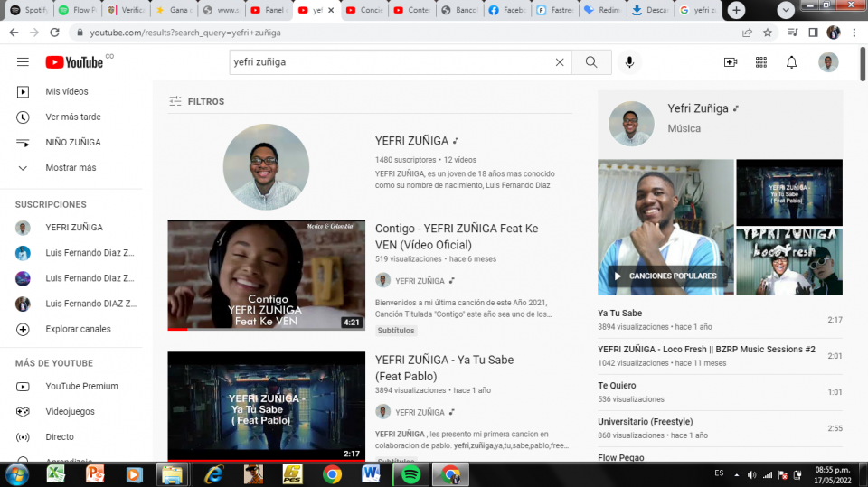The height and width of the screenshot is (487, 868).
Task: Open the Chrome three-dot menu
Action: click(x=854, y=33)
